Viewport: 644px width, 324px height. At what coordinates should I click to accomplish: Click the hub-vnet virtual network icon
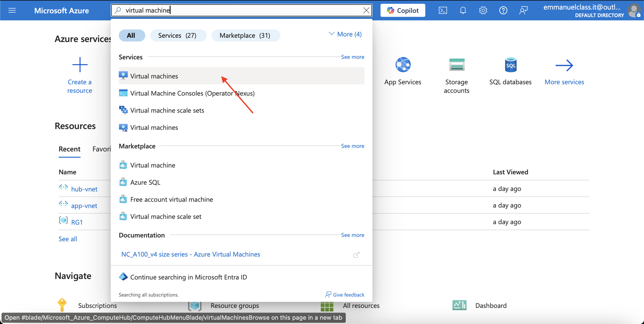(x=63, y=187)
